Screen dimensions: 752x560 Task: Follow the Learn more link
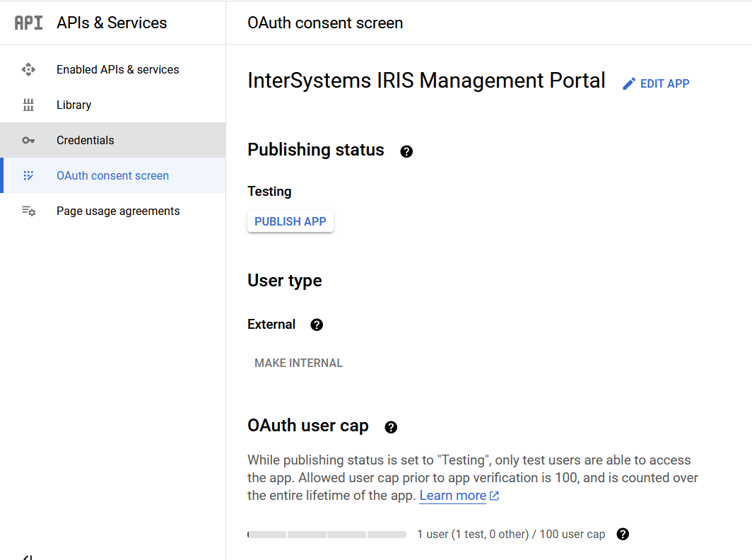pos(453,496)
